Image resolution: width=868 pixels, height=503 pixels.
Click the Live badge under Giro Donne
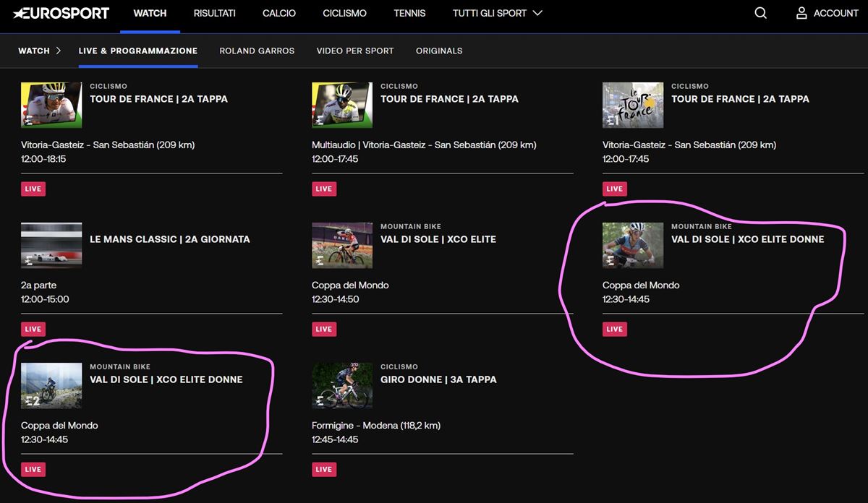coord(324,469)
